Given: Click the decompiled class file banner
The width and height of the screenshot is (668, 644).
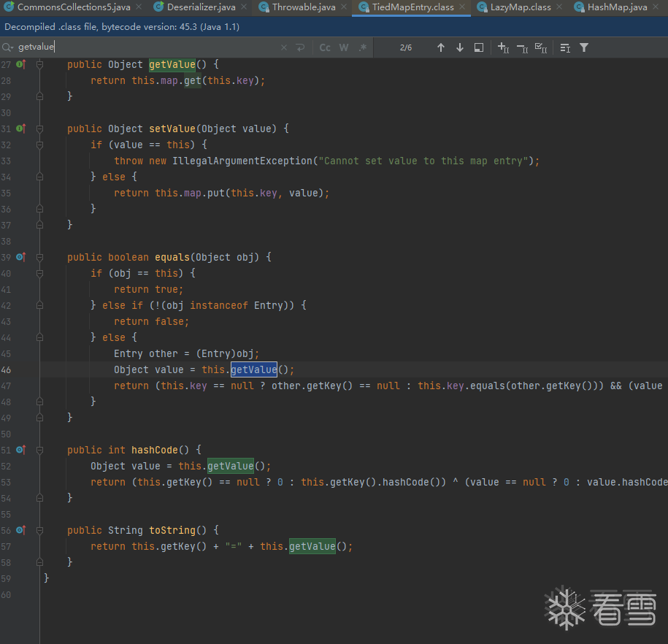Looking at the screenshot, I should [x=334, y=27].
